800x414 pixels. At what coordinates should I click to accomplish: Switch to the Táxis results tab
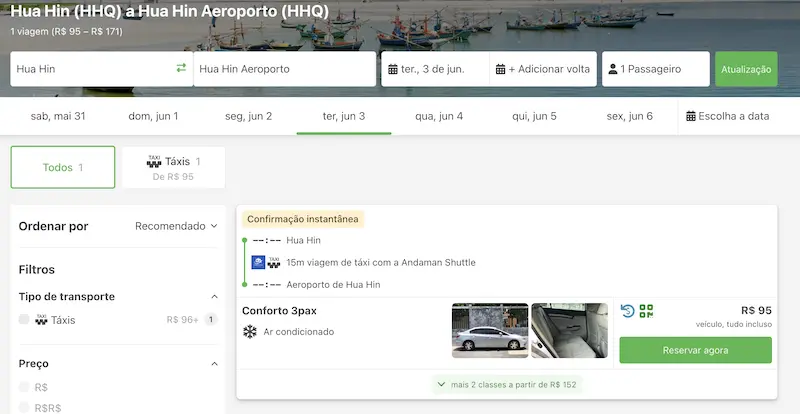point(173,168)
